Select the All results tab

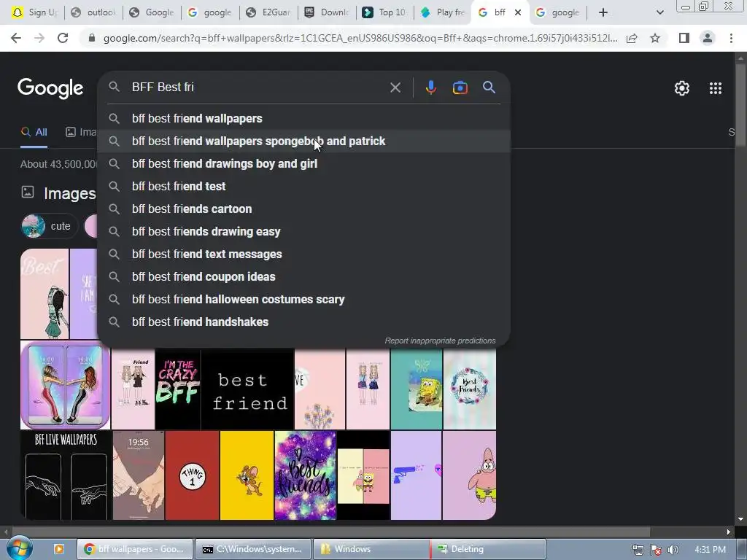(x=34, y=133)
